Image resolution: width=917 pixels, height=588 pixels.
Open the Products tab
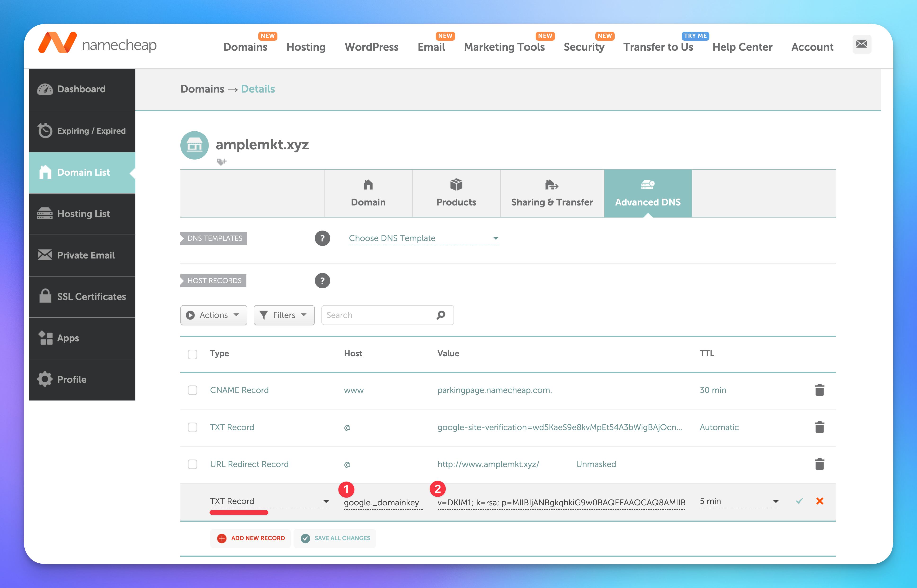(x=456, y=194)
